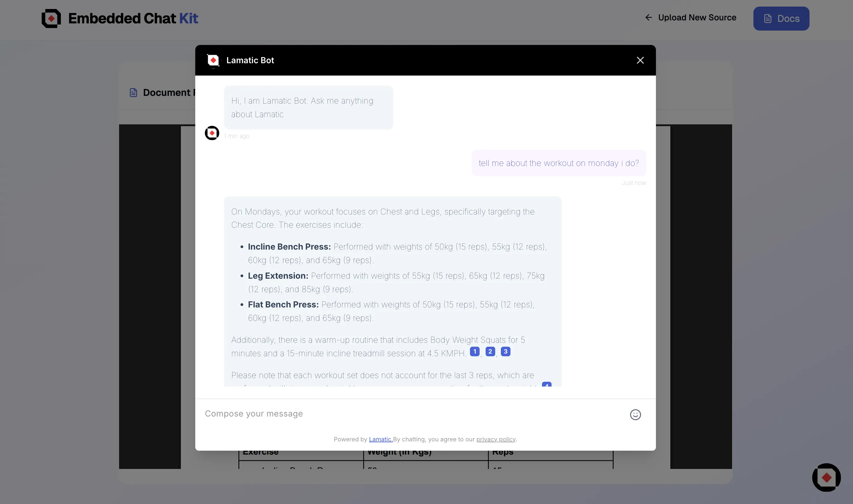853x504 pixels.
Task: Click the Document panel file icon
Action: click(133, 92)
